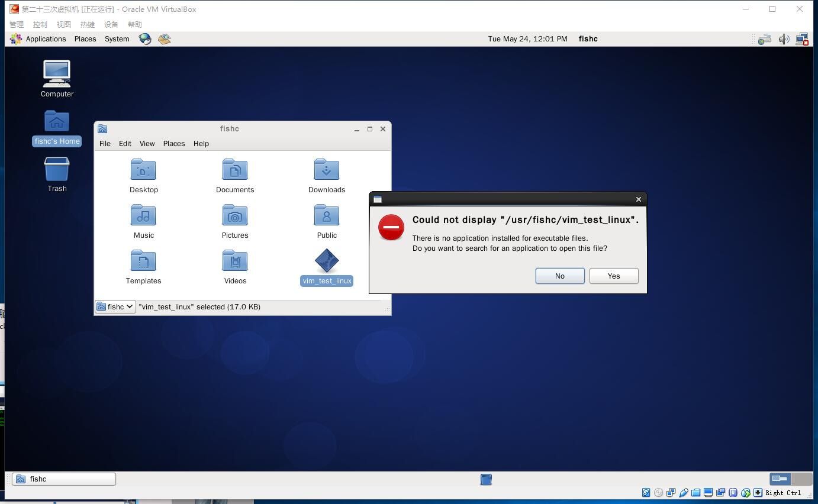Click VirtualBox network adapters indicator
This screenshot has height=504, width=818.
click(x=671, y=492)
